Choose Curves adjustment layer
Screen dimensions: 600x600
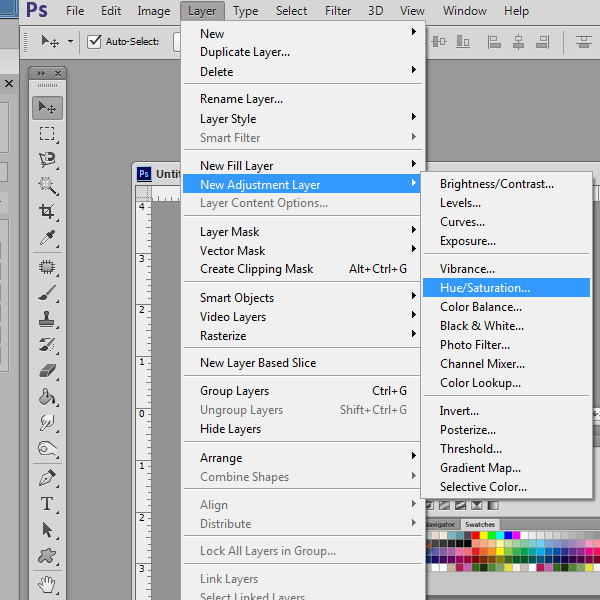462,222
